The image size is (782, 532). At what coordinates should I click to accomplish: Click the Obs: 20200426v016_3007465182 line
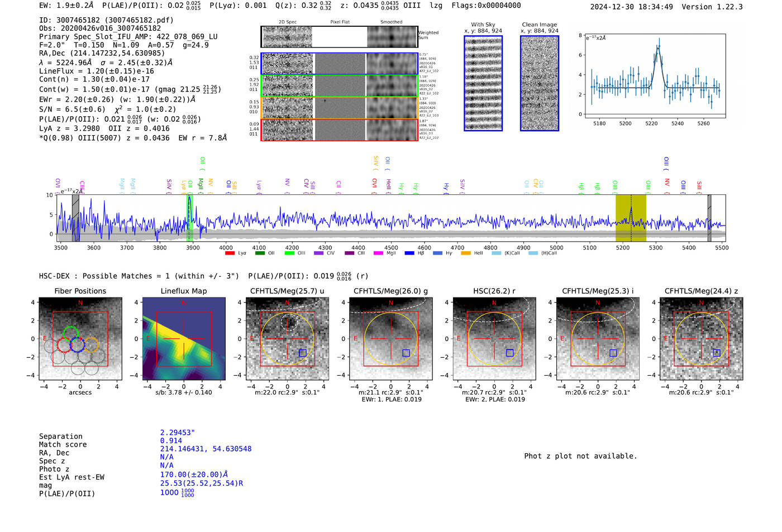(100, 28)
